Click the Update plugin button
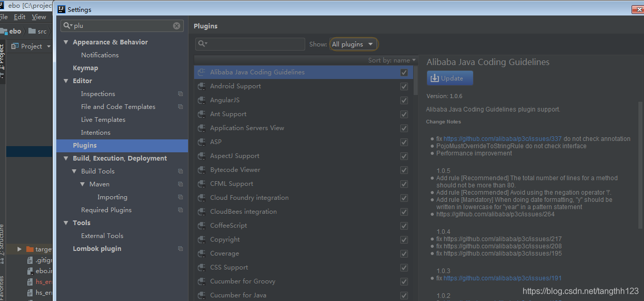644x301 pixels. (x=449, y=78)
